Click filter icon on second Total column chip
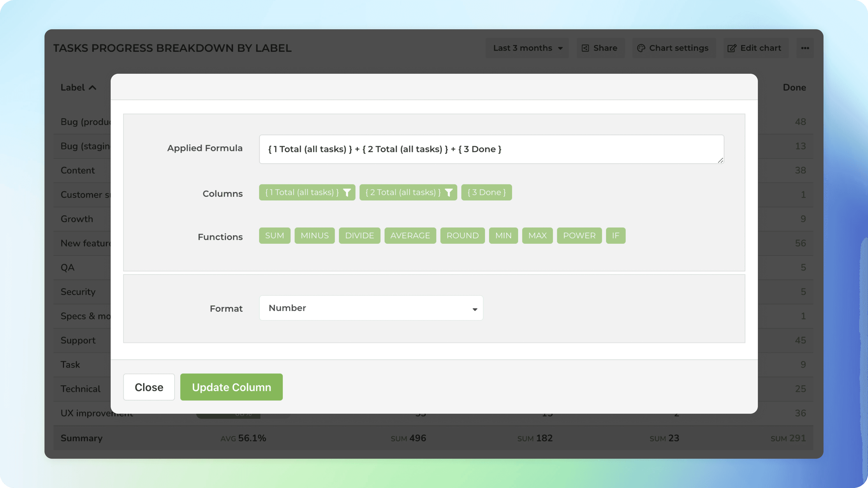This screenshot has height=488, width=868. (x=448, y=192)
